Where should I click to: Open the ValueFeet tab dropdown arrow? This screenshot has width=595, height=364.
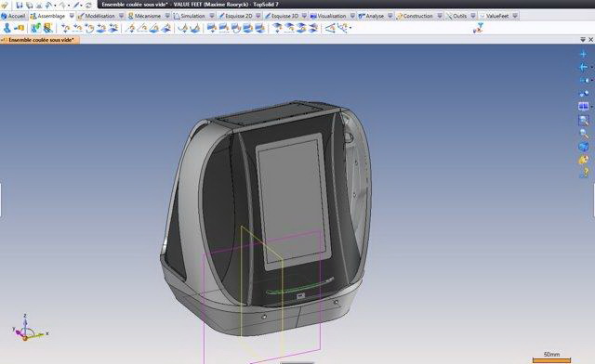514,16
